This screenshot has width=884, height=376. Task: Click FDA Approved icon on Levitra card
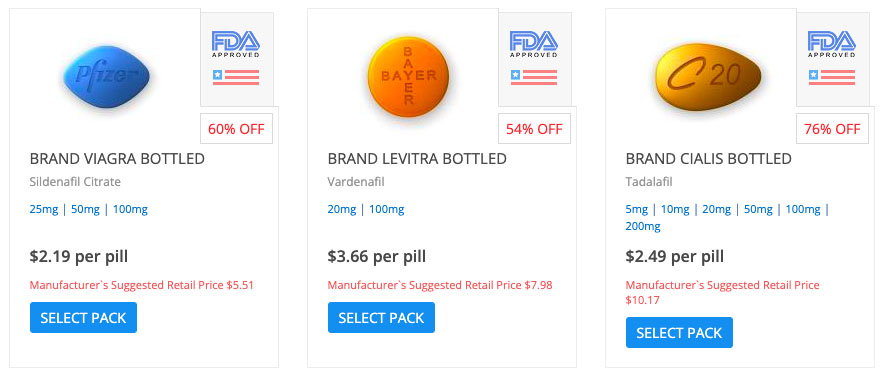pos(533,44)
